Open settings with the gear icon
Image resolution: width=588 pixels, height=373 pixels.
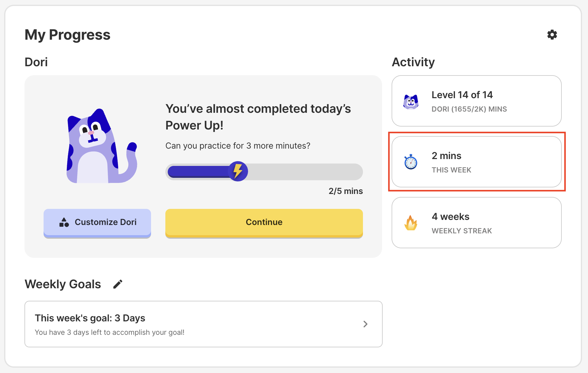(552, 35)
